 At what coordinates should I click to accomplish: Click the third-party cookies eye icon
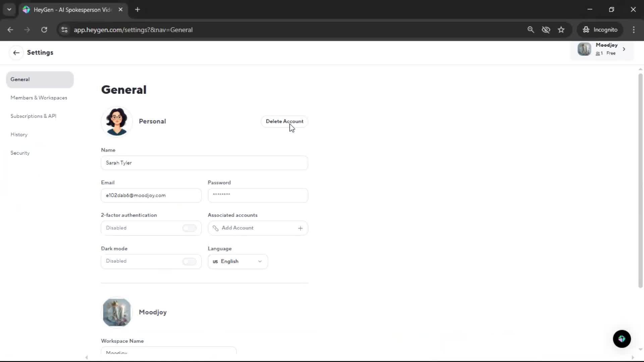pos(546,30)
